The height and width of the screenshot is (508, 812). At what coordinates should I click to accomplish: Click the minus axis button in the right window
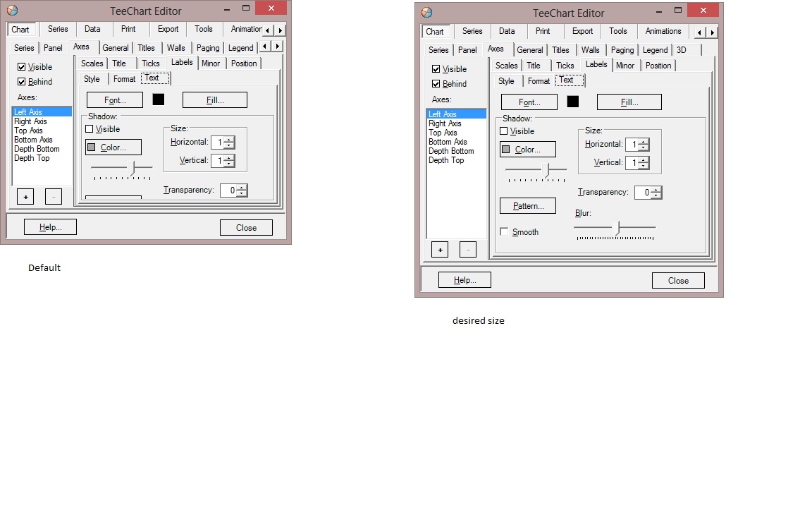467,250
